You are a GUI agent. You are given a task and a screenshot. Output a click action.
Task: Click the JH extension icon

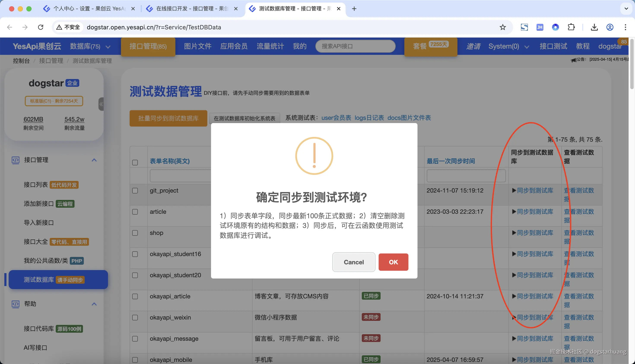tap(540, 27)
